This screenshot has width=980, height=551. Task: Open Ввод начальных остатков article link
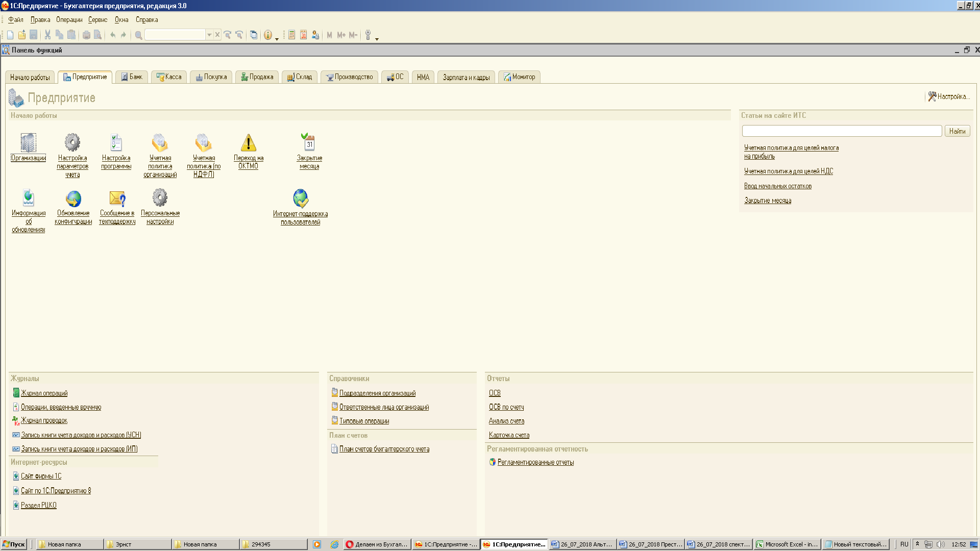click(x=777, y=186)
